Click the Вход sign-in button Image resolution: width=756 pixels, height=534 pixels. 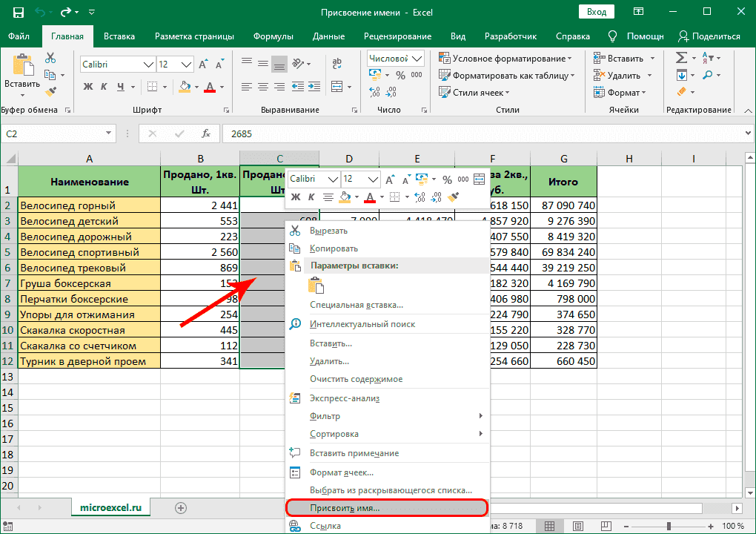(597, 12)
